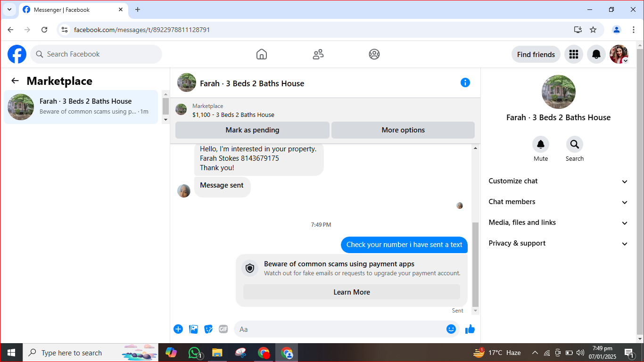
Task: Click the Search Facebook field
Action: click(x=96, y=54)
